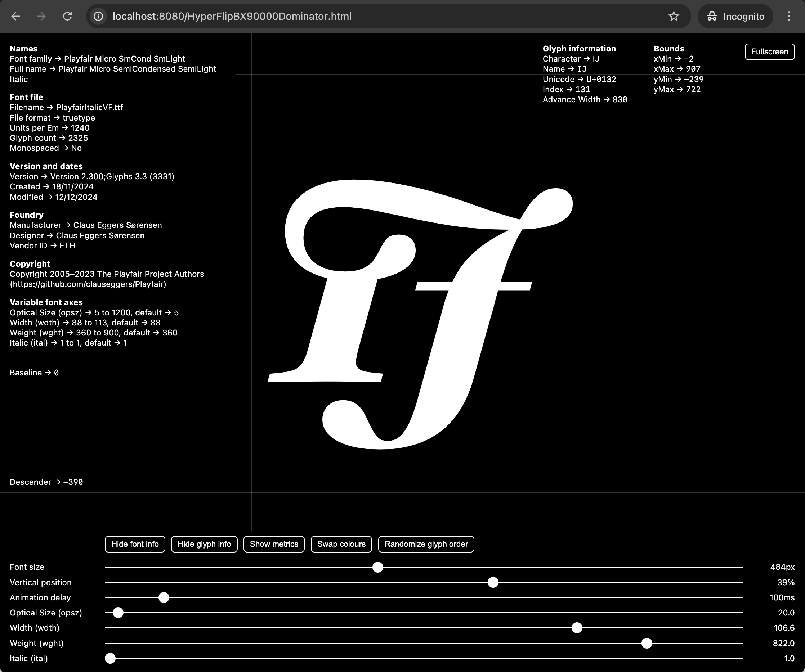Viewport: 805px width, 672px height.
Task: Reload the page
Action: pyautogui.click(x=67, y=16)
